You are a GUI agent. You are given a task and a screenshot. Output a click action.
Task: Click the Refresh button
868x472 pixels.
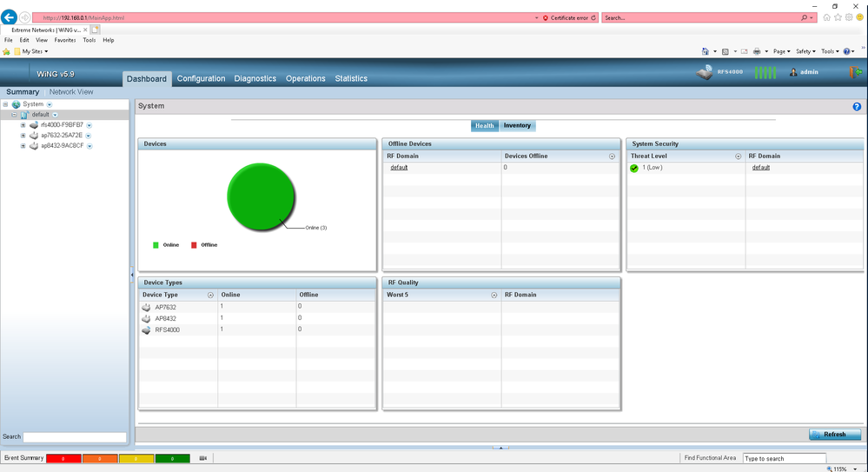(835, 435)
